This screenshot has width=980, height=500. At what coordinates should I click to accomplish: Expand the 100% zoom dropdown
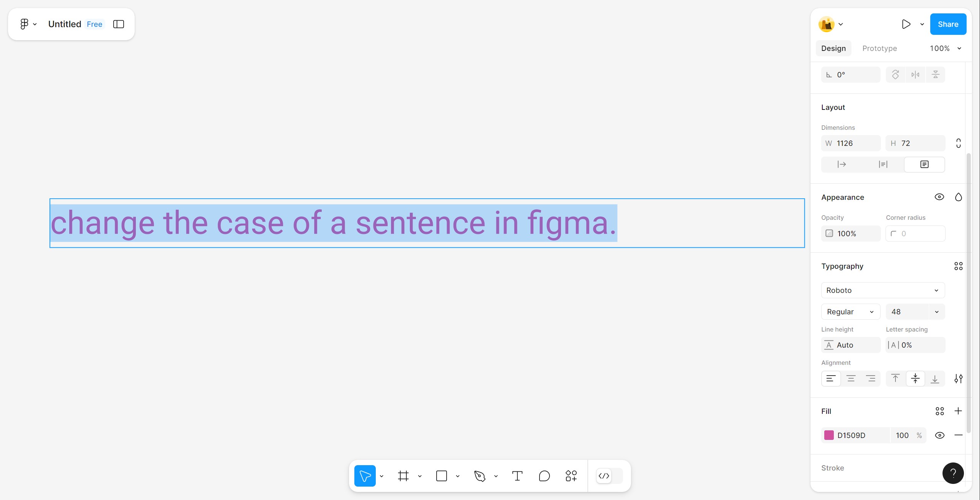click(x=946, y=48)
